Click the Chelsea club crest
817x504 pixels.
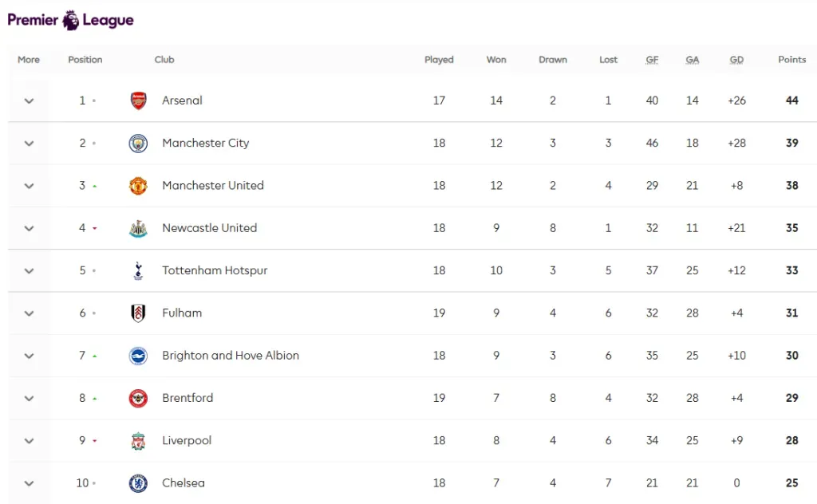pyautogui.click(x=138, y=483)
